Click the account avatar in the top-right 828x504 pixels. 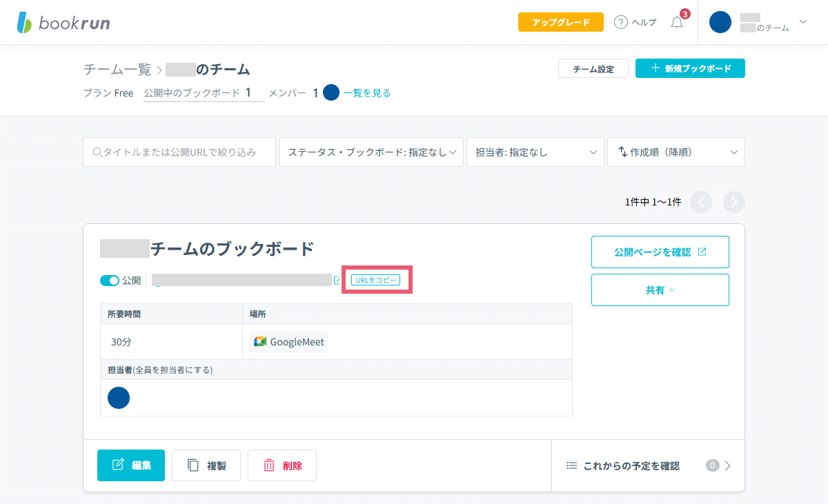[x=720, y=22]
